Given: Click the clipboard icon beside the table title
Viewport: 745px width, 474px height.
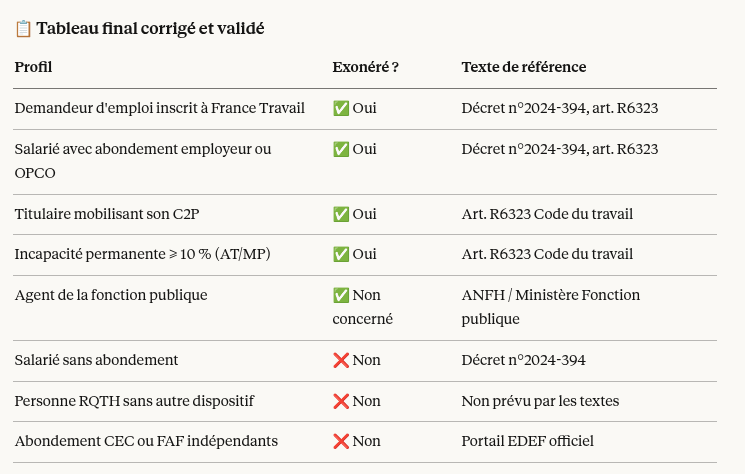Looking at the screenshot, I should pyautogui.click(x=23, y=29).
